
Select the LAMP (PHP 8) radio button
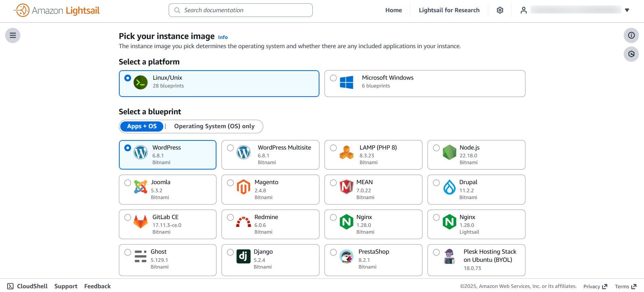(333, 148)
